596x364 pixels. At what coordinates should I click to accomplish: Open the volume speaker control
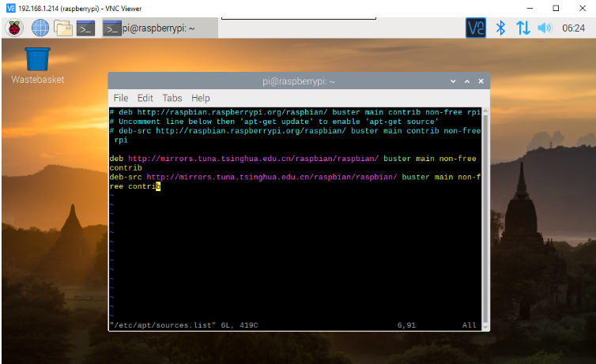pyautogui.click(x=545, y=28)
